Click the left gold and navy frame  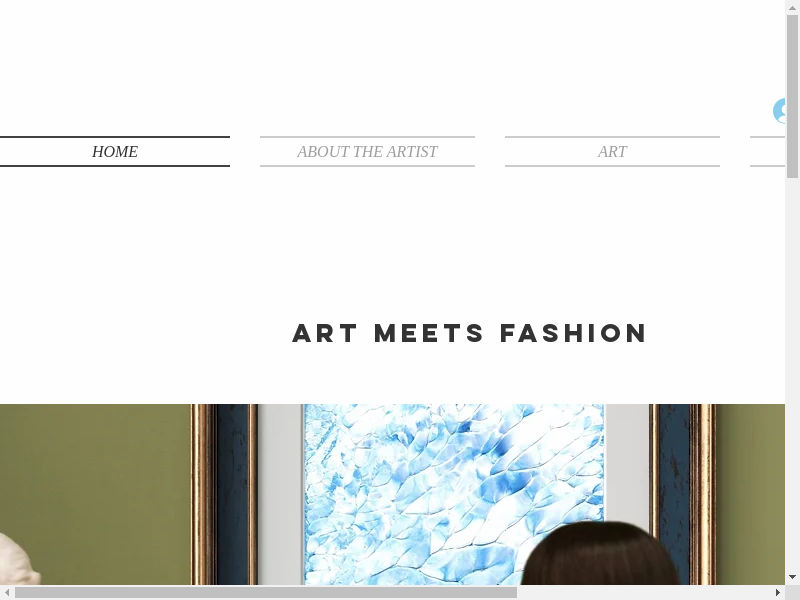coord(224,494)
